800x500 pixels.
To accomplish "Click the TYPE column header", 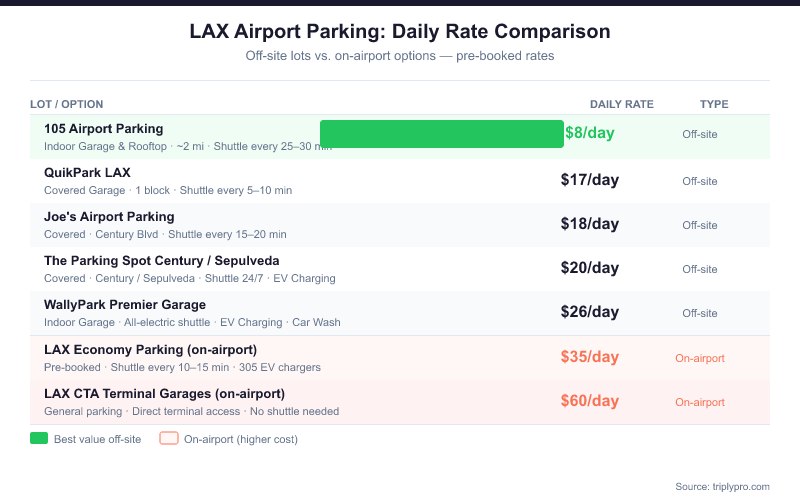I will pyautogui.click(x=714, y=104).
